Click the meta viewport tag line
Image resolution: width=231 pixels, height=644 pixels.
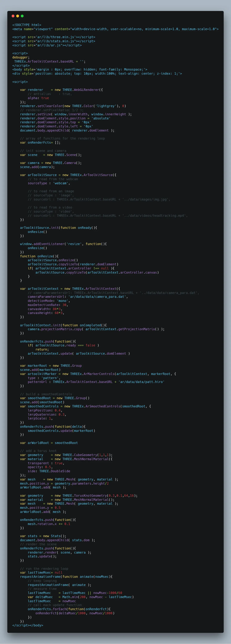(115, 29)
